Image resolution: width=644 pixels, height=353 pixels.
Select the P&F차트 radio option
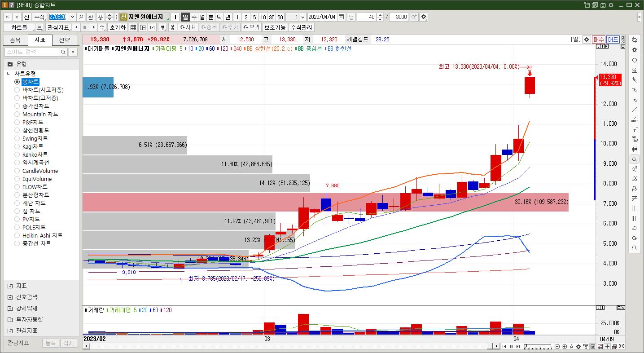[x=18, y=122]
